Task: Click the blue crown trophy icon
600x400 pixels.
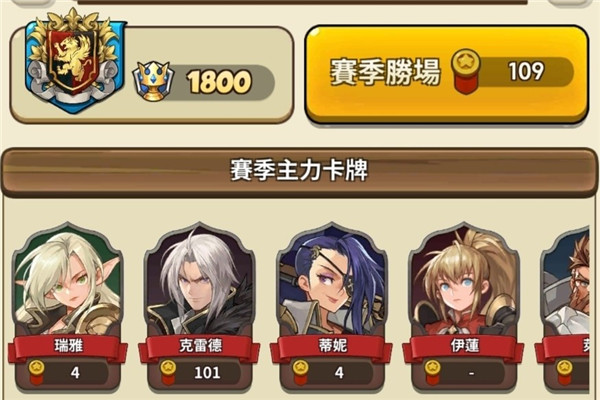Action: coord(153,81)
